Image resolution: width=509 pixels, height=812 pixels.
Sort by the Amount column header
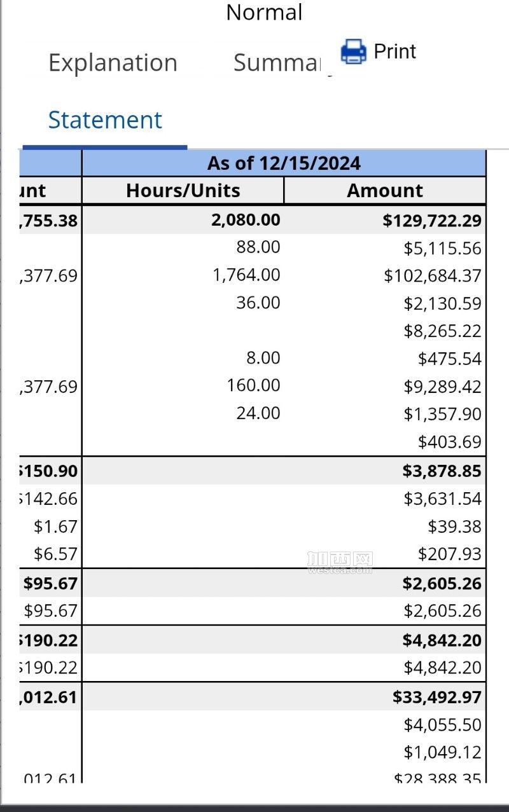tap(384, 190)
